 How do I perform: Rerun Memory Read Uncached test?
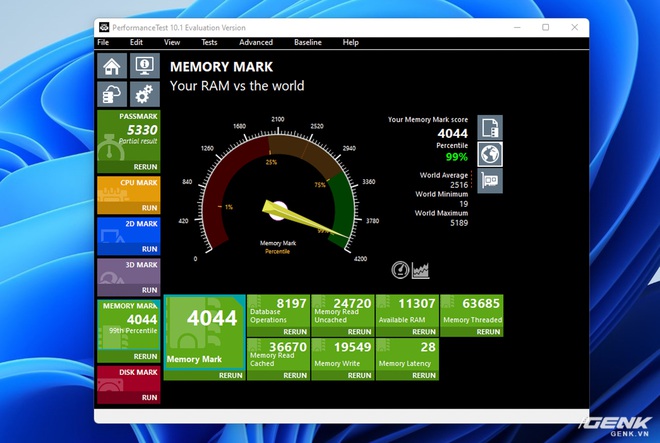[359, 332]
